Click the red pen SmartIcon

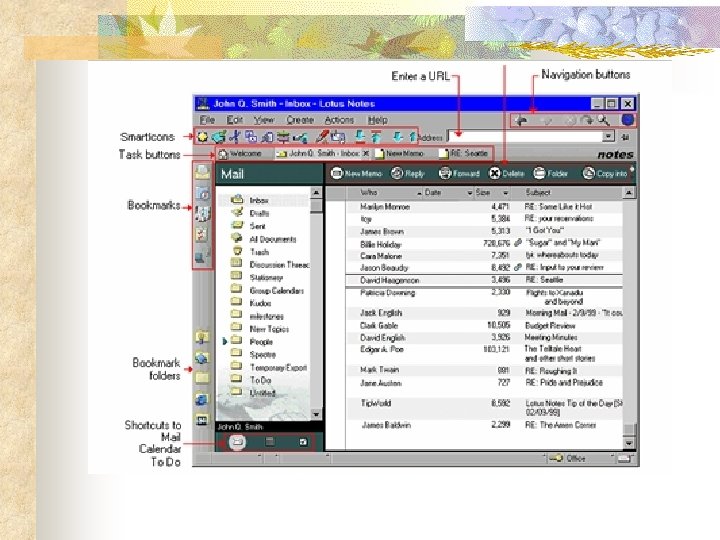coord(323,136)
